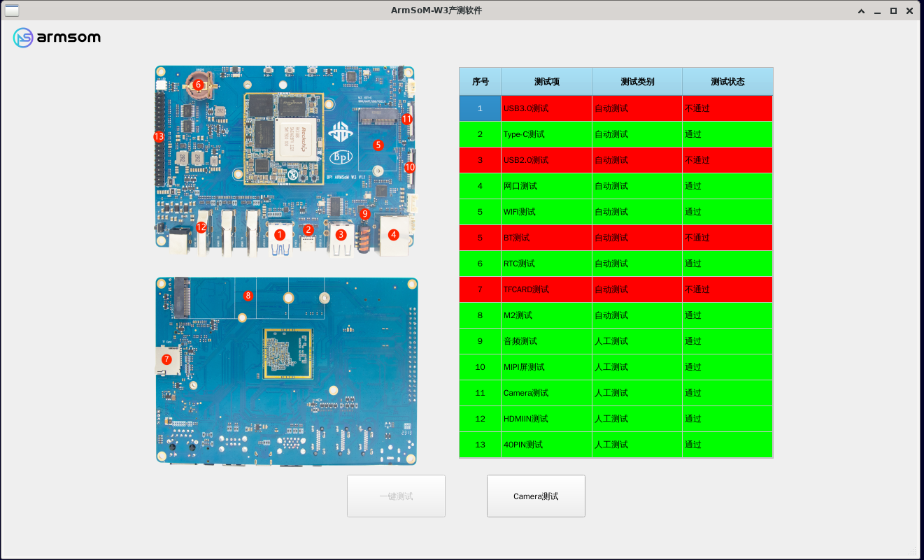Click 人工测试 category in 音频测试 row
The height and width of the screenshot is (560, 924).
coord(637,341)
